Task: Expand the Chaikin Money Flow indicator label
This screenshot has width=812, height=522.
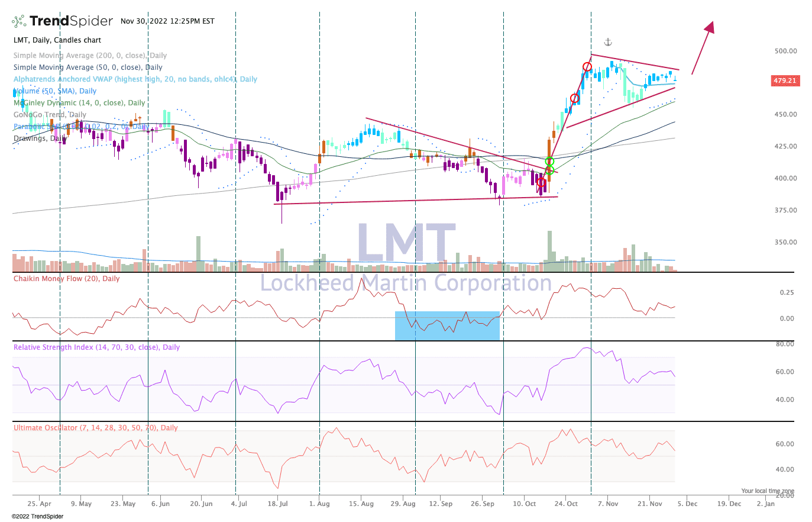Action: tap(66, 279)
